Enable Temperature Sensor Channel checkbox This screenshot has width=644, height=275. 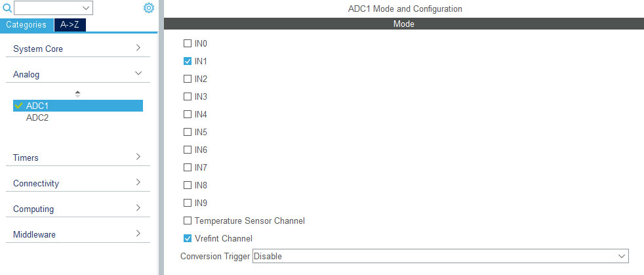tap(188, 221)
